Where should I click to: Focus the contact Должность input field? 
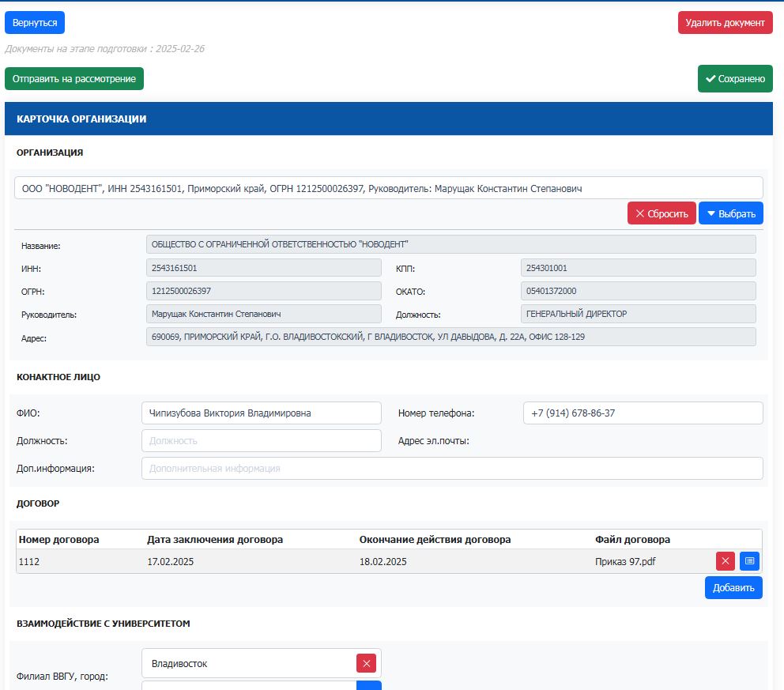coord(261,441)
